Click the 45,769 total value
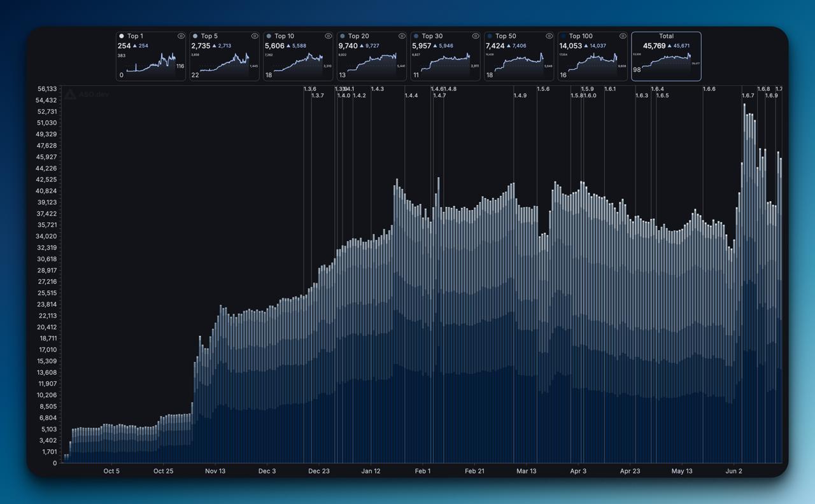 (x=654, y=46)
